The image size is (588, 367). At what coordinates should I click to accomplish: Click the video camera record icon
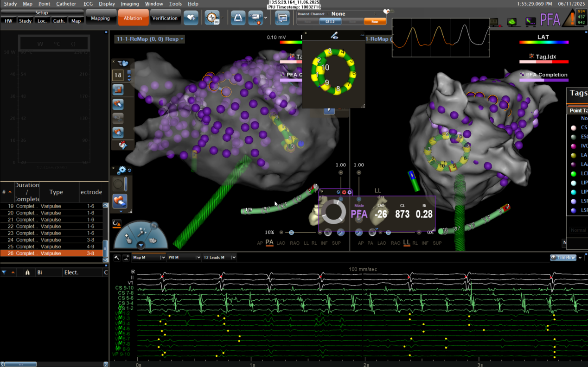click(255, 18)
